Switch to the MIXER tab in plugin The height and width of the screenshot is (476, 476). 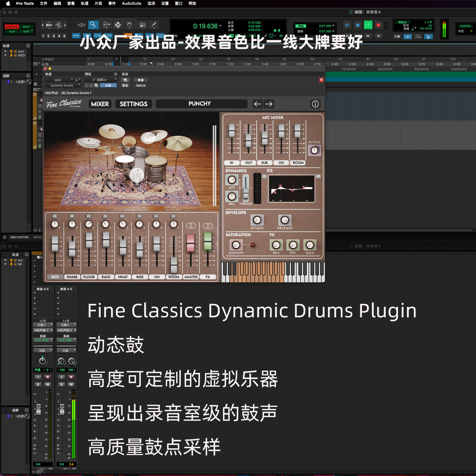pos(100,104)
